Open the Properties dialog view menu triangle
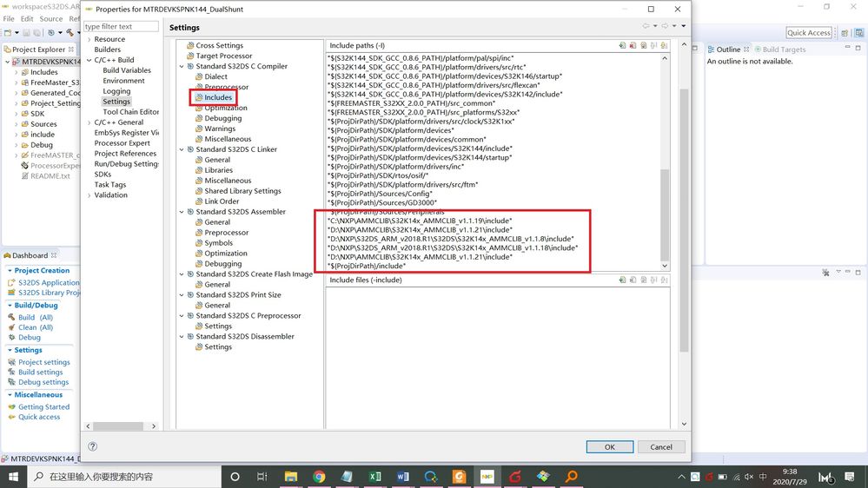 tap(684, 26)
